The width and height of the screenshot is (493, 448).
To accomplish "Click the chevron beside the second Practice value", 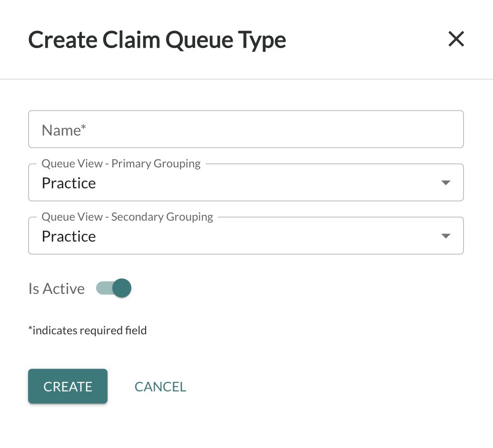I will (x=446, y=235).
